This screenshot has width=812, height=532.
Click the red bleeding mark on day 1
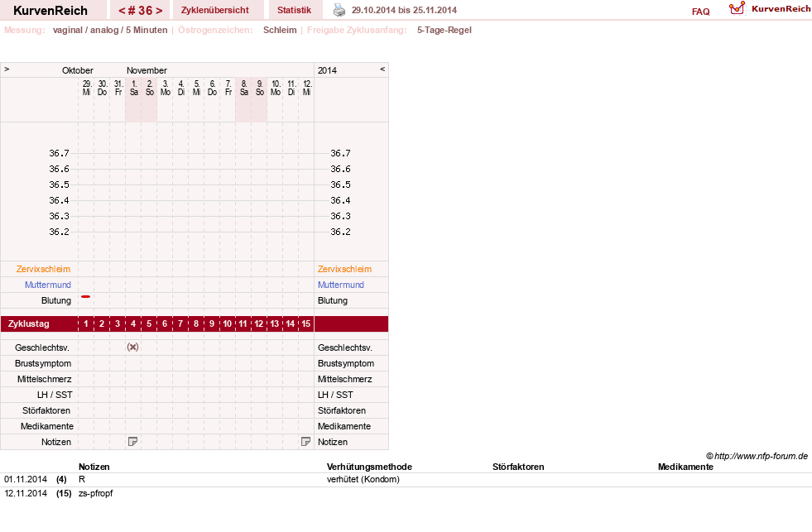point(86,296)
